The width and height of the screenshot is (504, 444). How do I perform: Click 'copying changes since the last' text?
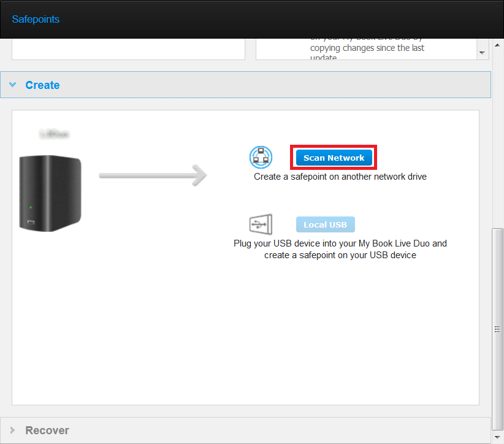pos(367,48)
